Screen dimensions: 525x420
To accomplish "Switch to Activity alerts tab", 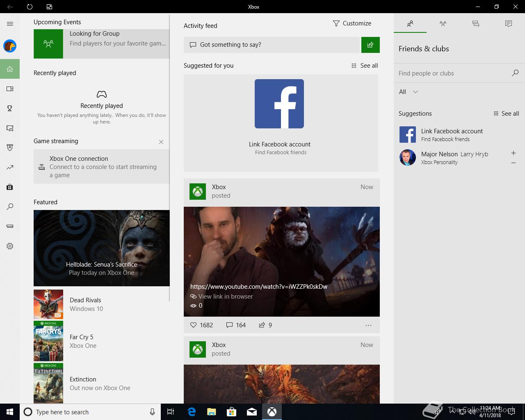I will pos(509,24).
